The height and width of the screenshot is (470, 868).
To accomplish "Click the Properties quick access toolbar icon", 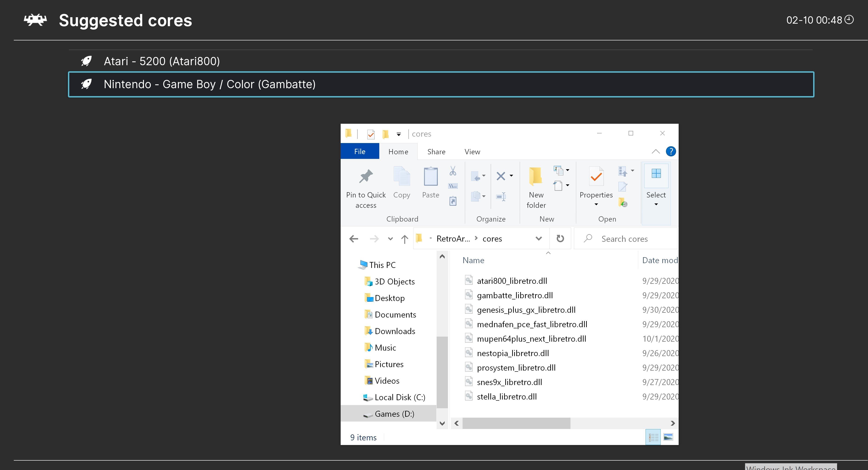I will click(x=371, y=134).
